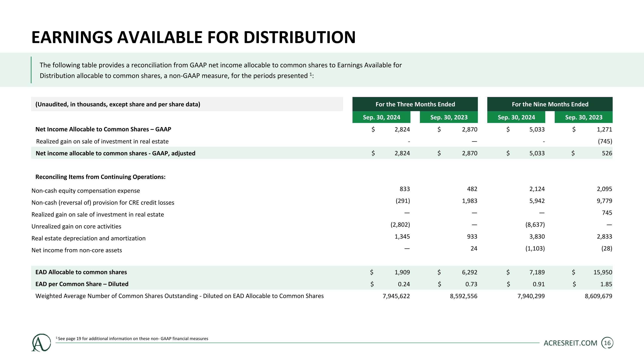The width and height of the screenshot is (644, 362).
Task: Click the Unaudited, in thousands label box
Action: tap(187, 104)
